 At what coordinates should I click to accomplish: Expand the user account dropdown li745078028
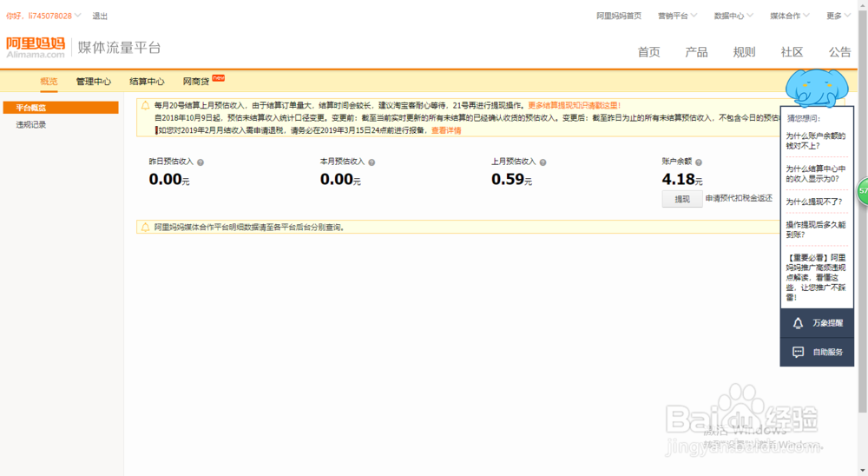[77, 16]
